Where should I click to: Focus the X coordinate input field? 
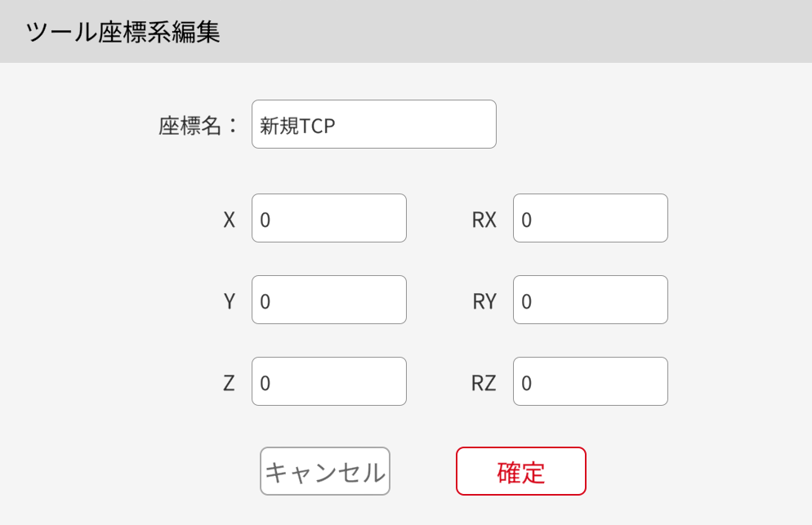click(x=328, y=218)
